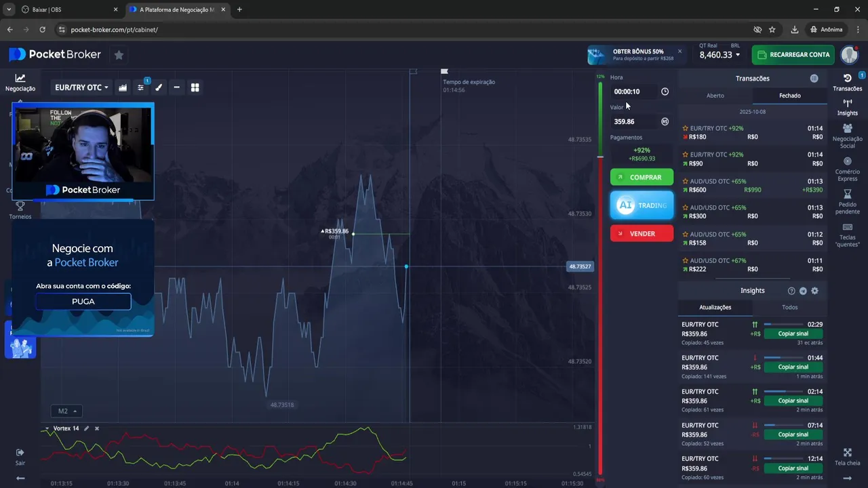Select the Atualizações insights tab

[715, 307]
